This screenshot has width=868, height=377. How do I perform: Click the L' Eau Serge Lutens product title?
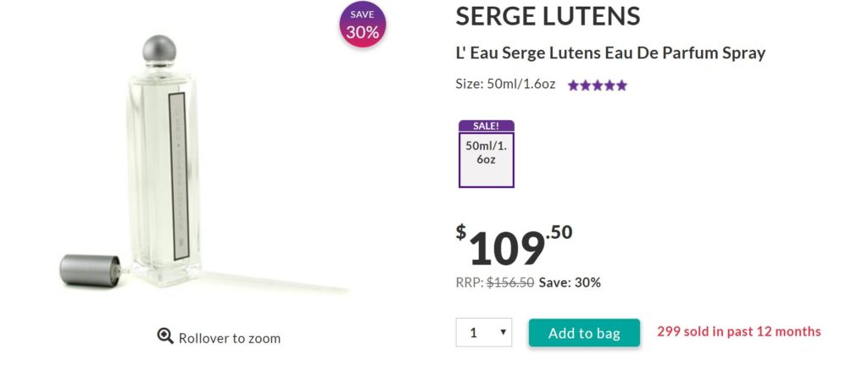[610, 53]
